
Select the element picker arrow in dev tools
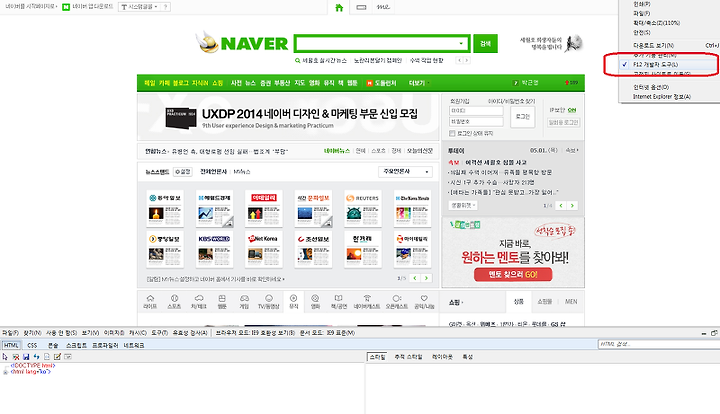[x=5, y=357]
